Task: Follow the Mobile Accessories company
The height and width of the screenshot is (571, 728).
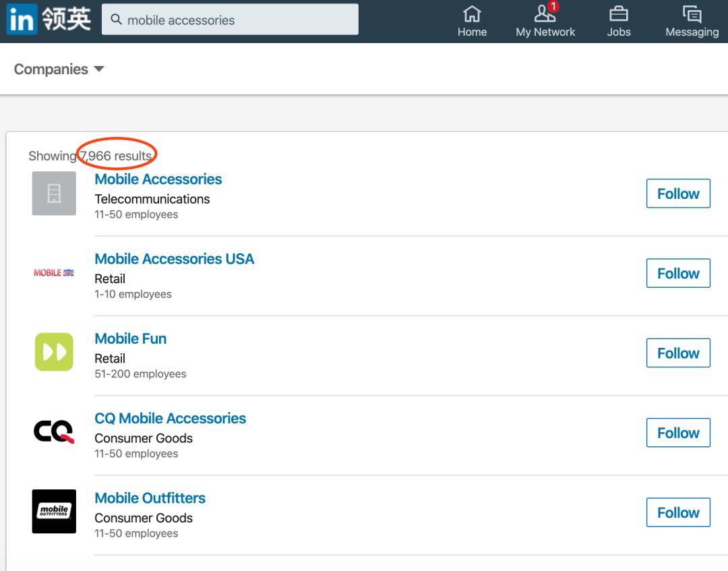Action: pos(677,194)
